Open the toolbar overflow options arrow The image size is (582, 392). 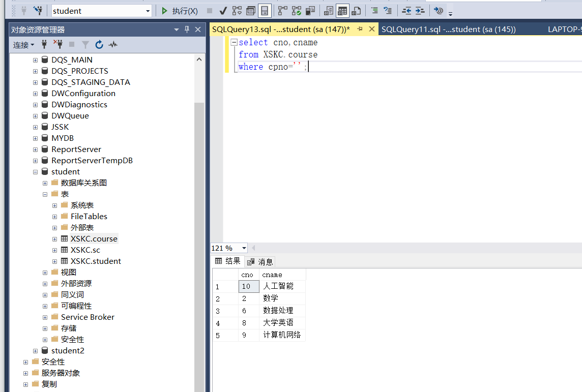click(x=451, y=13)
